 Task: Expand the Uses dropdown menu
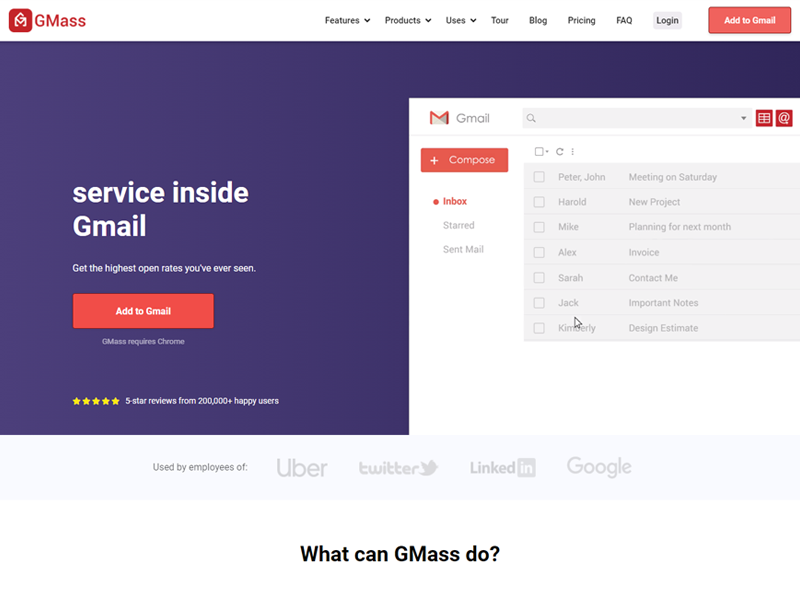click(x=461, y=20)
